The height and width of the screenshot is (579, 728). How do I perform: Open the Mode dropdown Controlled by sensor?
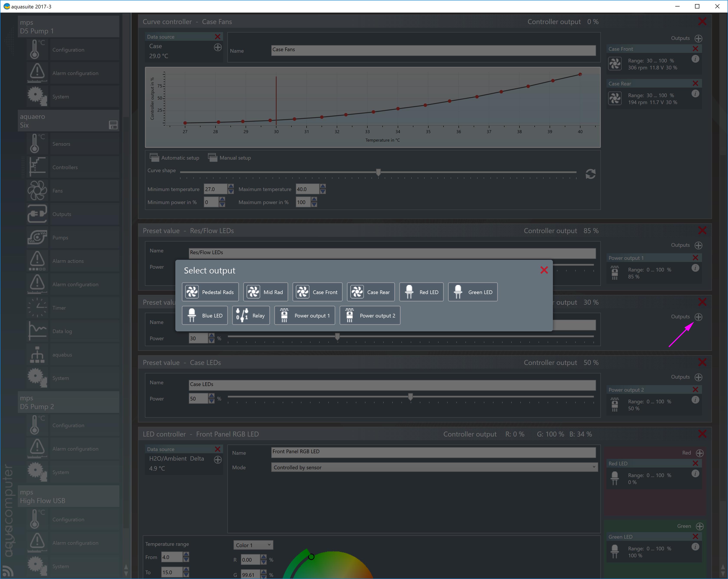click(434, 467)
